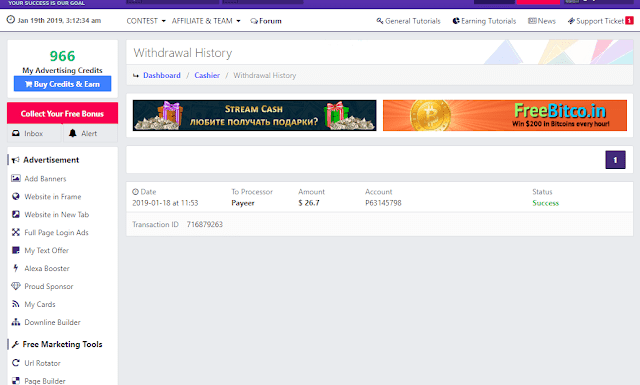Click the My Cards feed icon
This screenshot has width=640, height=385.
pyautogui.click(x=16, y=304)
